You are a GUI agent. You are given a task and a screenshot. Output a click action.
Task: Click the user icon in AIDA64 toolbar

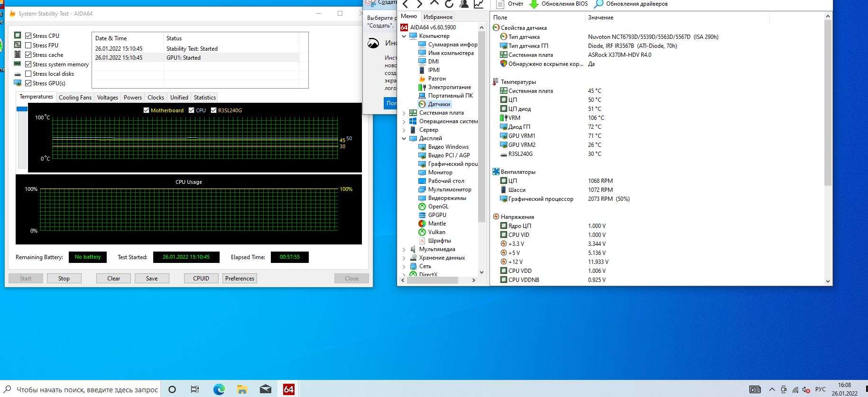click(464, 4)
